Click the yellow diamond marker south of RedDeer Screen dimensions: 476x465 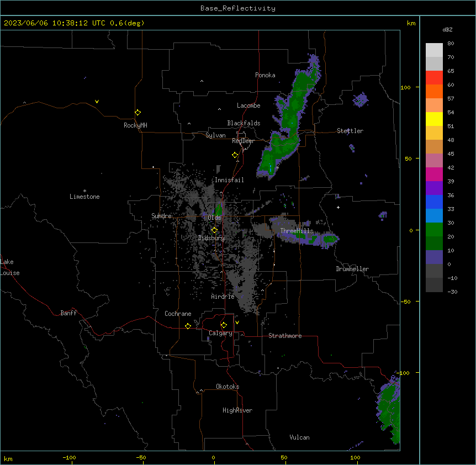pyautogui.click(x=235, y=155)
